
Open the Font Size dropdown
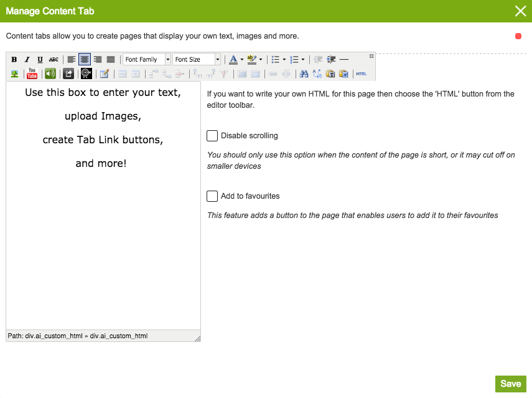197,60
